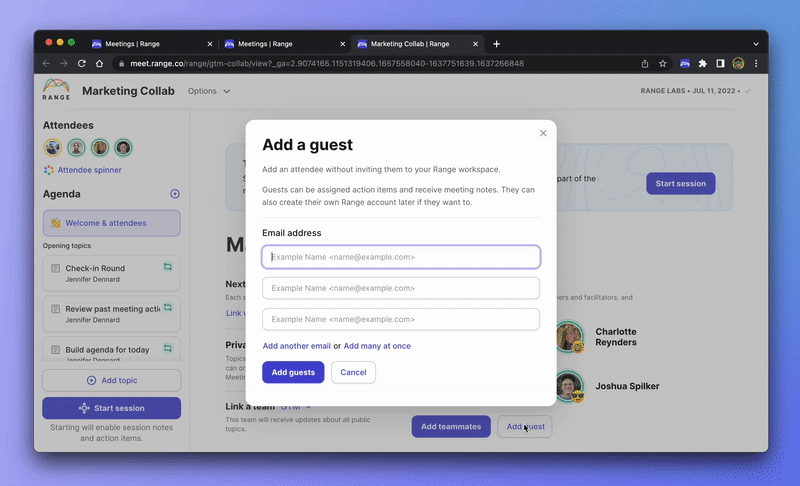
Task: Click the third email address field
Action: click(x=401, y=319)
